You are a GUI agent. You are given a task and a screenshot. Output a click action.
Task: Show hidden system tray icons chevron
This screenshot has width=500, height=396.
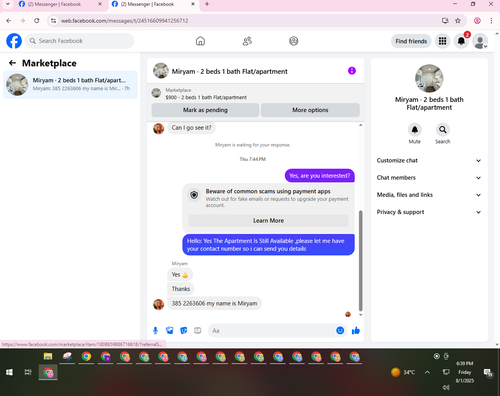pos(427,372)
